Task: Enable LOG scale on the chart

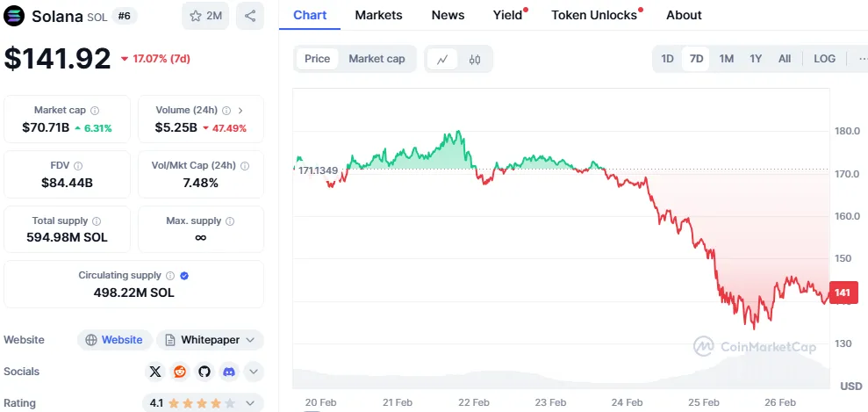Action: [x=824, y=59]
